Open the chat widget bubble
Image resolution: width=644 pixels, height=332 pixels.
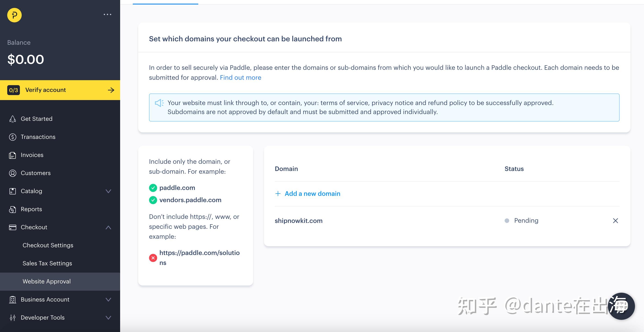point(621,306)
